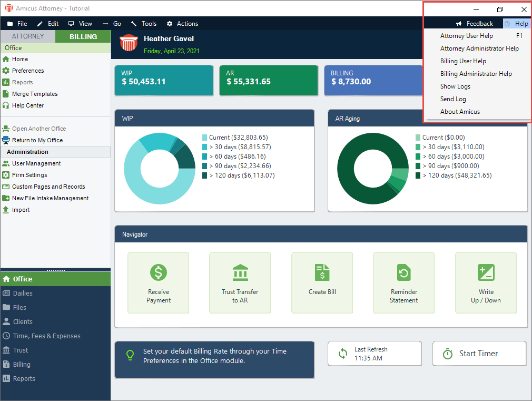This screenshot has height=401, width=532.
Task: Open User Management in Administration
Action: point(36,163)
